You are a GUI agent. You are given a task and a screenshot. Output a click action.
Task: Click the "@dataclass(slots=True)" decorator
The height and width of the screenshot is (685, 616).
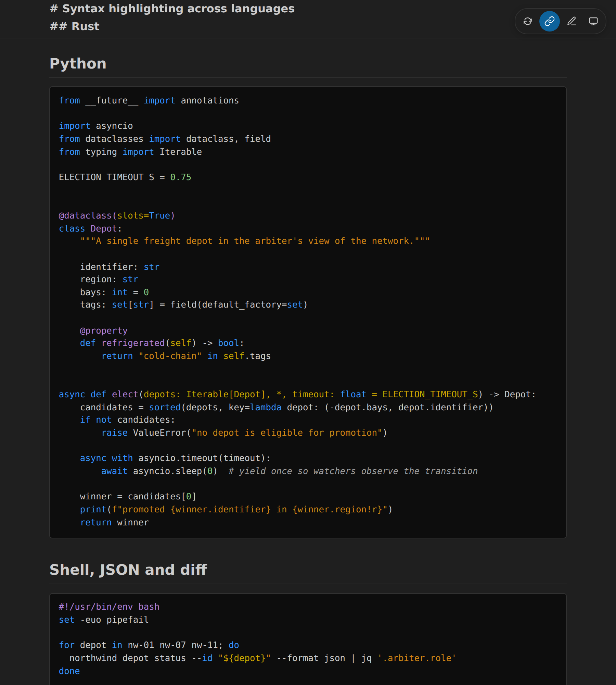(117, 216)
